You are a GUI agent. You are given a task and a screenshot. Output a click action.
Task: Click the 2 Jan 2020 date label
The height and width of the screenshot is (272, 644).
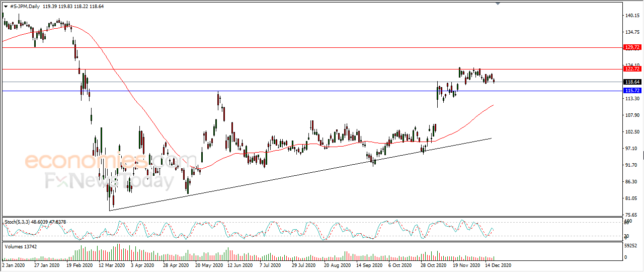tap(14, 264)
